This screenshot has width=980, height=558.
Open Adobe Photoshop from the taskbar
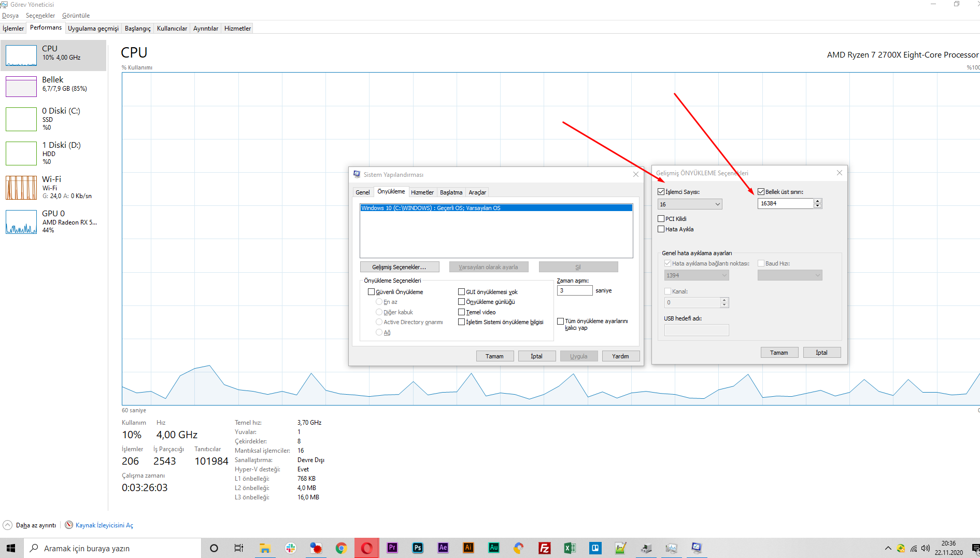pos(418,548)
